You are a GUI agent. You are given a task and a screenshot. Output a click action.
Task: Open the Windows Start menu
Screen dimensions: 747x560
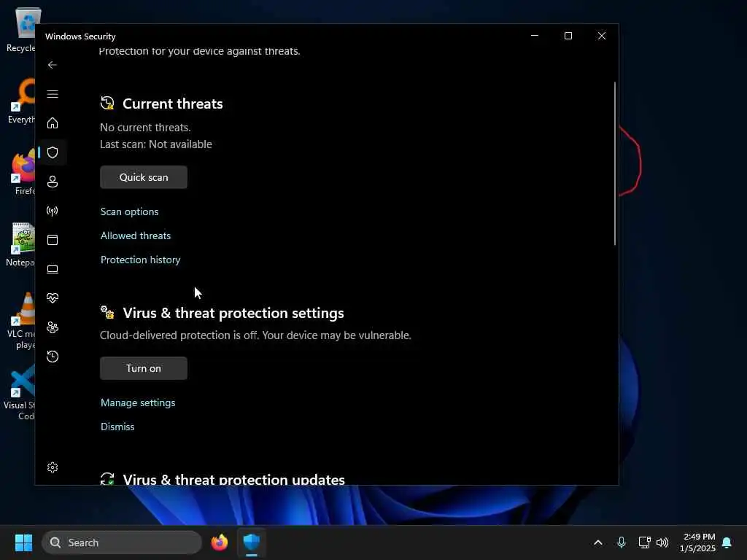pyautogui.click(x=23, y=542)
